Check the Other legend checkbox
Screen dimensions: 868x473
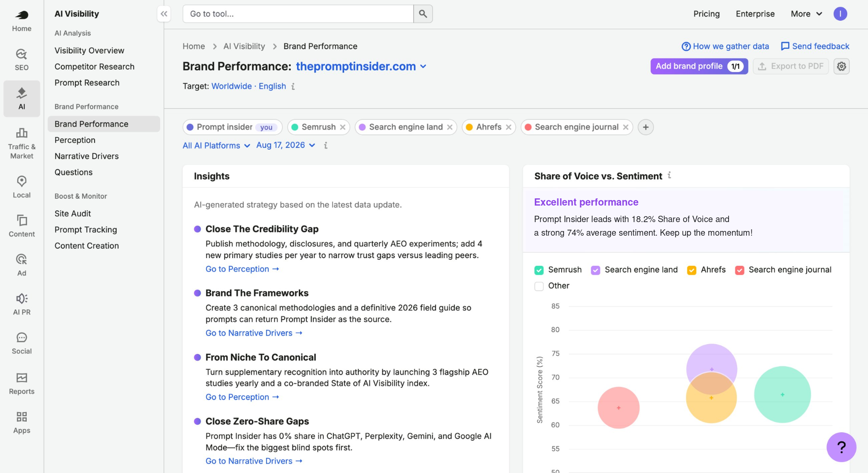[539, 286]
